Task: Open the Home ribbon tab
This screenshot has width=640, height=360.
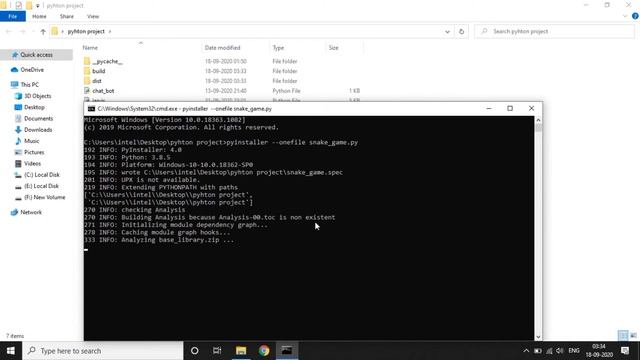Action: pyautogui.click(x=39, y=16)
